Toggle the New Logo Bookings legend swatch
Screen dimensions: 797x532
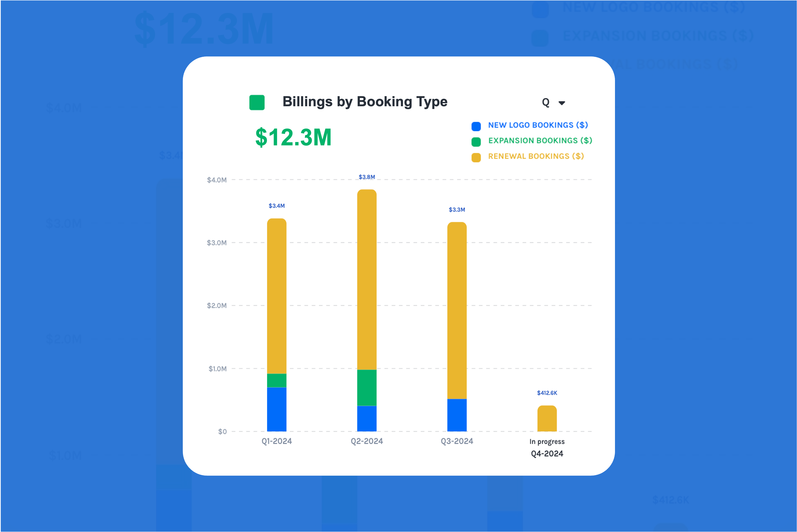(x=476, y=126)
